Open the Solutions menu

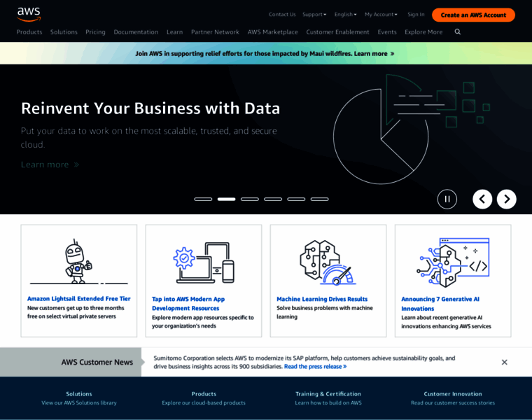64,32
